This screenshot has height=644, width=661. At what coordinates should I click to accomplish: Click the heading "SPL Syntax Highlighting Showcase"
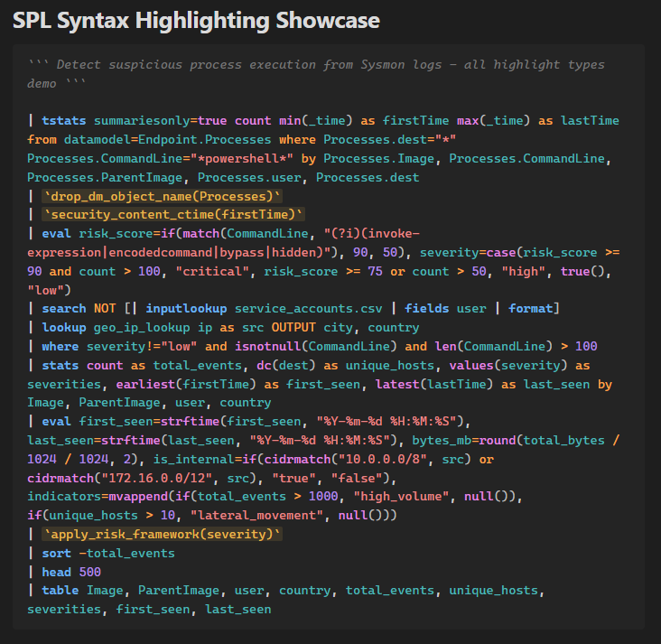pyautogui.click(x=196, y=20)
